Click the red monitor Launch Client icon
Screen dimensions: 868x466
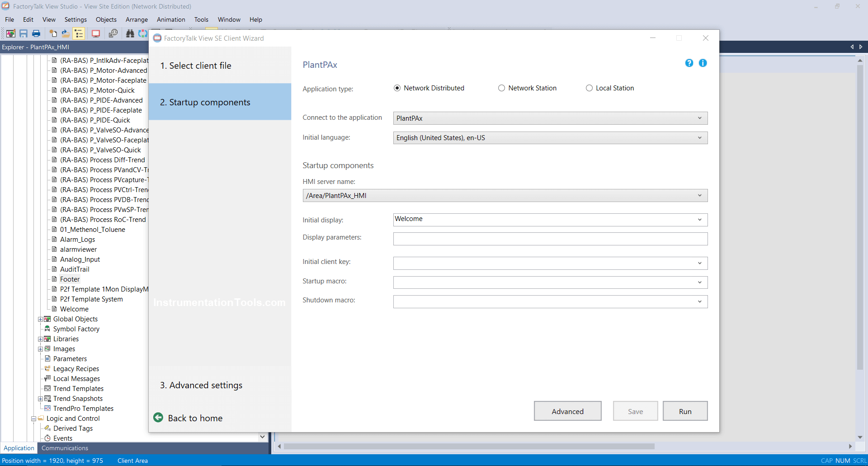[96, 33]
